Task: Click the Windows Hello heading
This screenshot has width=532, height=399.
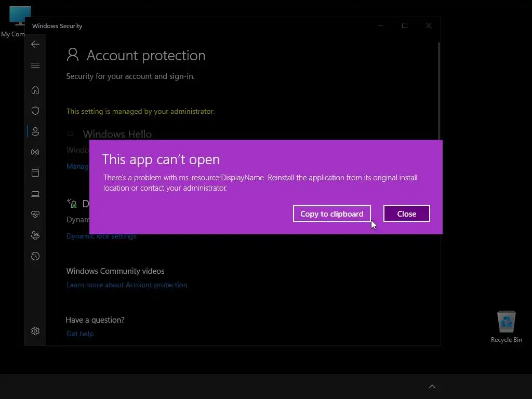Action: (117, 134)
